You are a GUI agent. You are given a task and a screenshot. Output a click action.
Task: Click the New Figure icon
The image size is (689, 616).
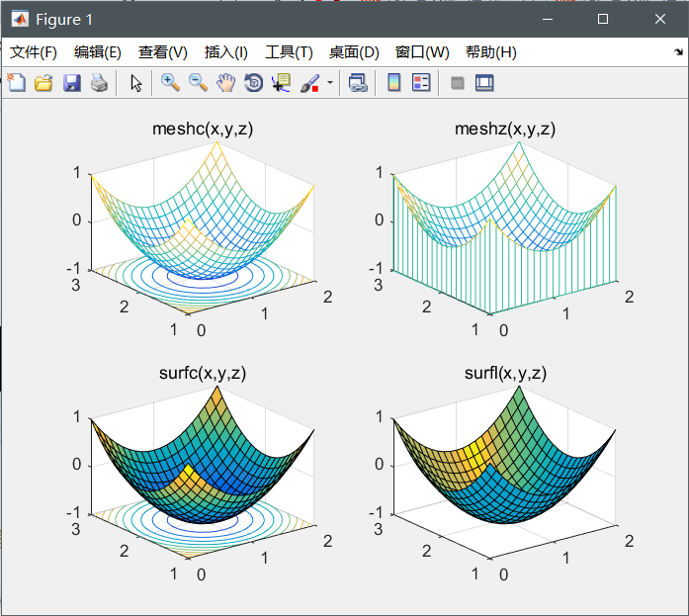click(17, 83)
